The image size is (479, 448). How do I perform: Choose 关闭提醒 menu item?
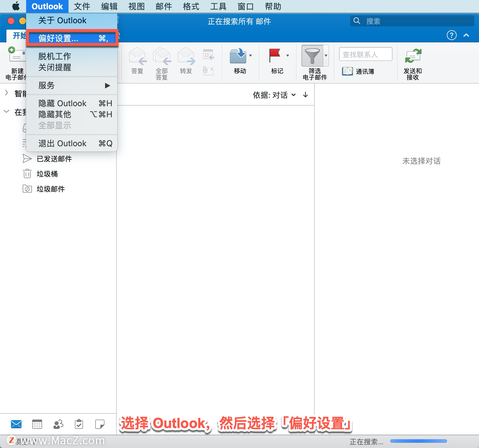tap(72, 67)
